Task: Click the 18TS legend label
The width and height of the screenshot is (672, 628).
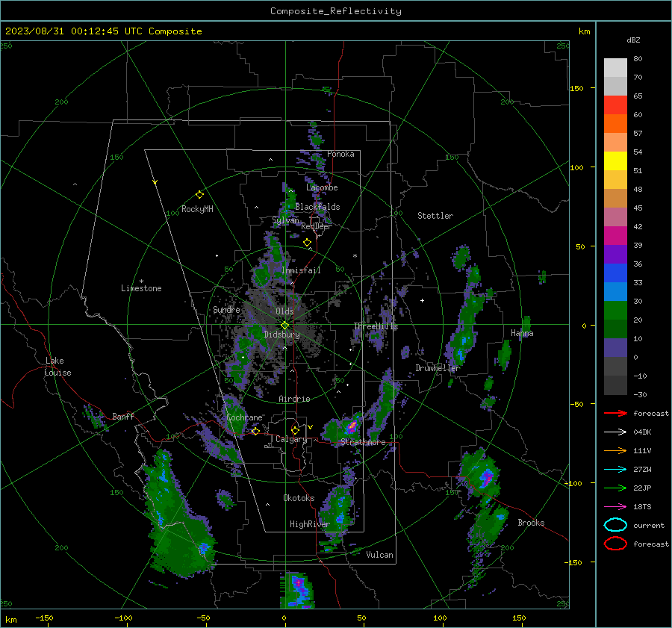Action: pos(642,507)
